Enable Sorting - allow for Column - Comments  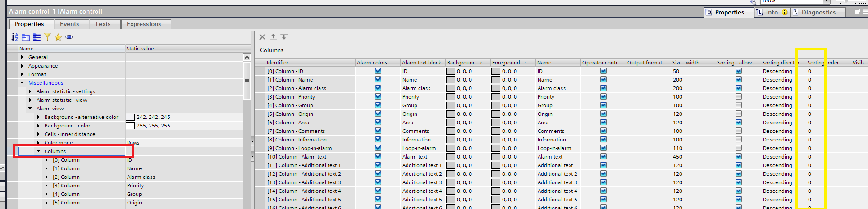[739, 131]
